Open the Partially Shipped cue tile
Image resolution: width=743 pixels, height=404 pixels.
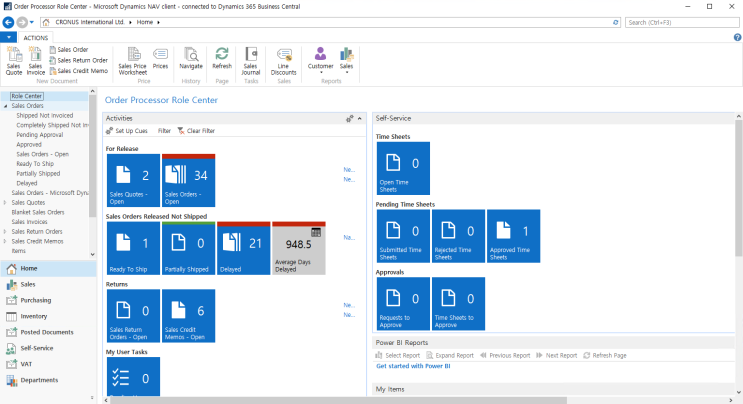pos(189,248)
